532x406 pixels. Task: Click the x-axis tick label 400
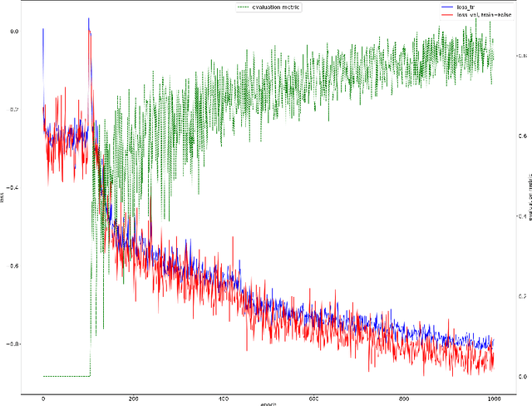pyautogui.click(x=224, y=399)
